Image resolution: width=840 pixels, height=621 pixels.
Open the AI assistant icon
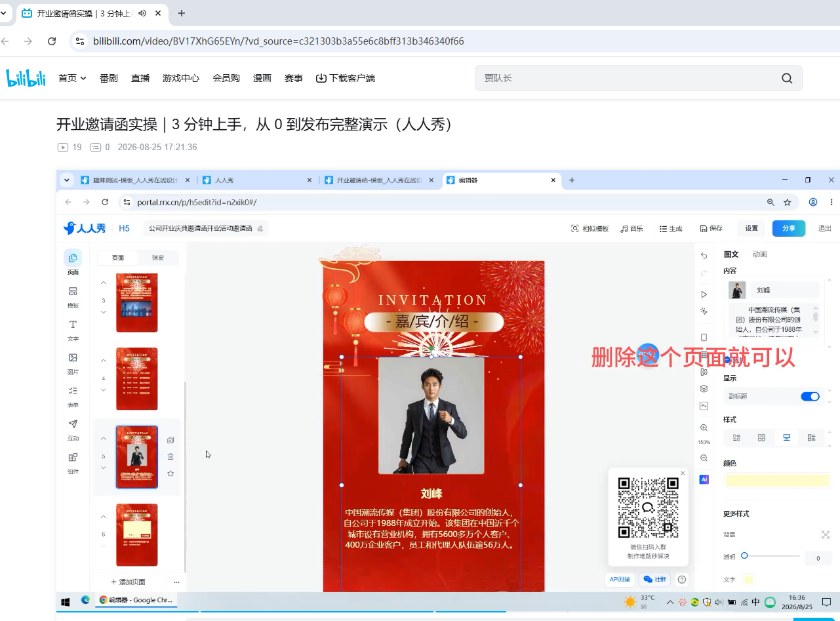(x=704, y=479)
